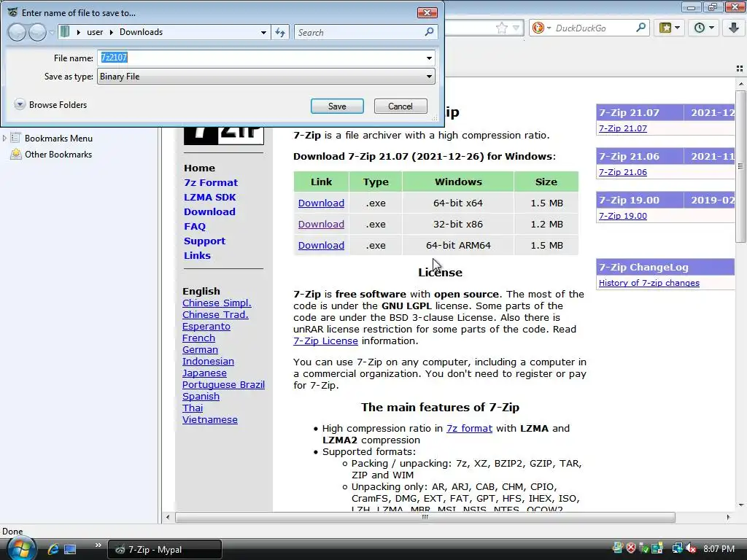Launch Internet Explorer from quick launch
The height and width of the screenshot is (560, 747).
pyautogui.click(x=53, y=549)
